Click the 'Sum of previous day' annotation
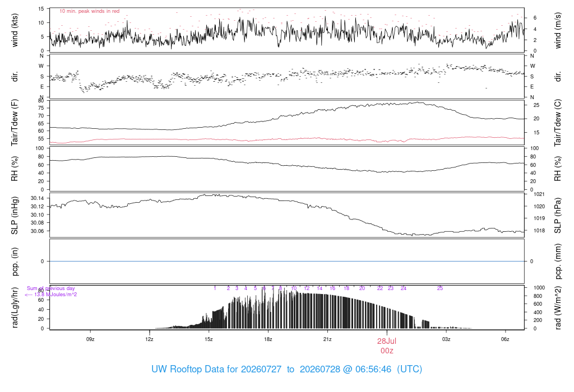The width and height of the screenshot is (574, 392). point(51,288)
